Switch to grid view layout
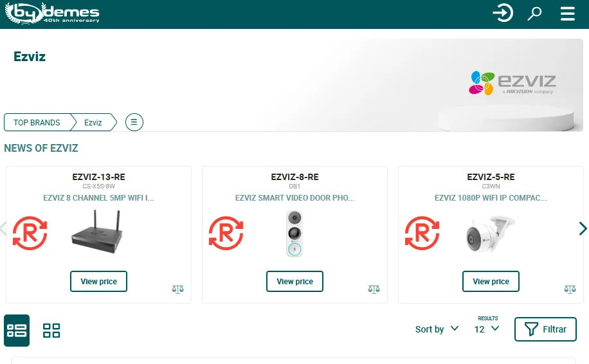Screen dimensions: 589x364 tap(51, 331)
